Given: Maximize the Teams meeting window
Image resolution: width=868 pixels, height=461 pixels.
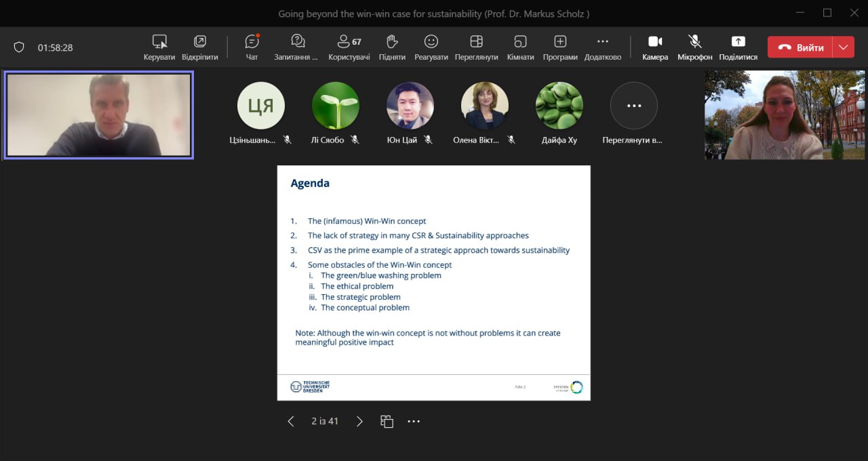Looking at the screenshot, I should point(827,13).
